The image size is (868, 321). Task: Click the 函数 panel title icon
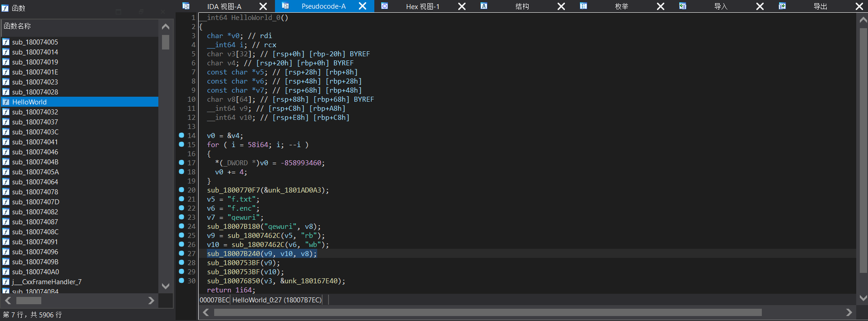pos(5,8)
